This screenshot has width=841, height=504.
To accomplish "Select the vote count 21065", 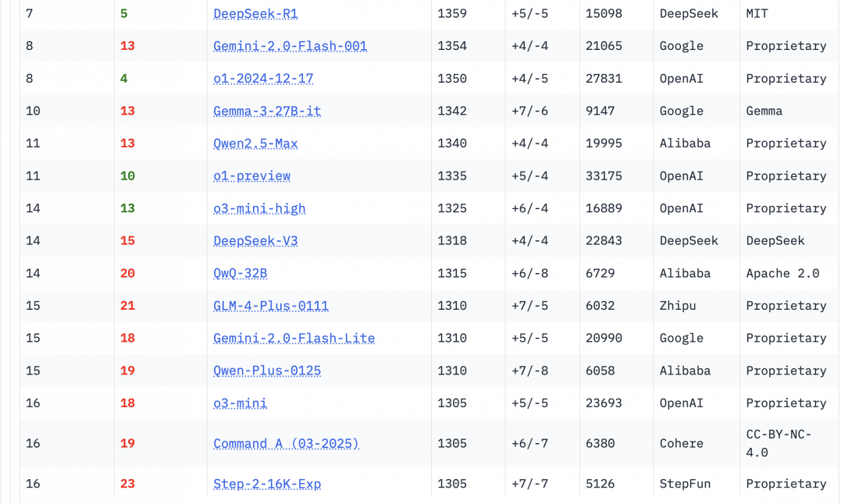I will (x=604, y=46).
